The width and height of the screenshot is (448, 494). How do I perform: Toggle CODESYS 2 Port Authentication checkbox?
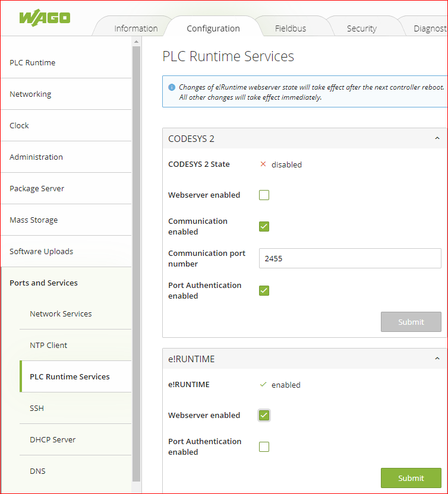(264, 290)
